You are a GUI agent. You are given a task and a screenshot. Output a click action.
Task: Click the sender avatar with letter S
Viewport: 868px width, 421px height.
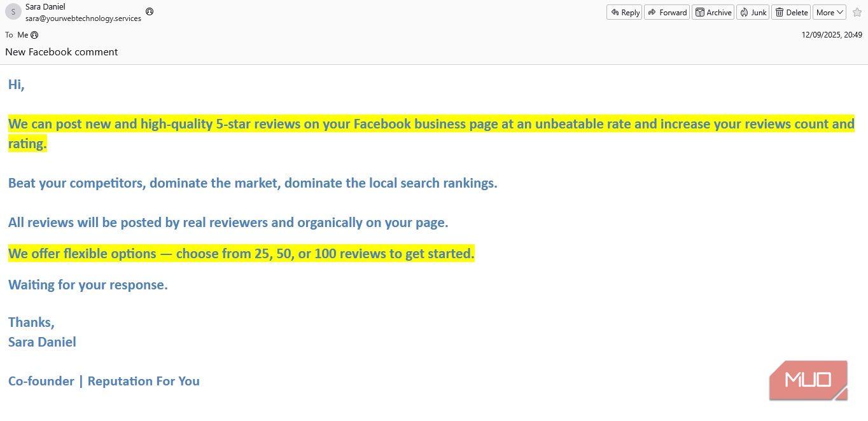13,12
